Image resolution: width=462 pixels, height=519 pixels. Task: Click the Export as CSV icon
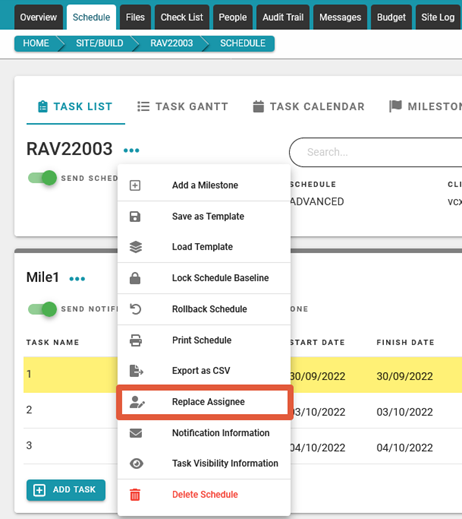pyautogui.click(x=136, y=371)
